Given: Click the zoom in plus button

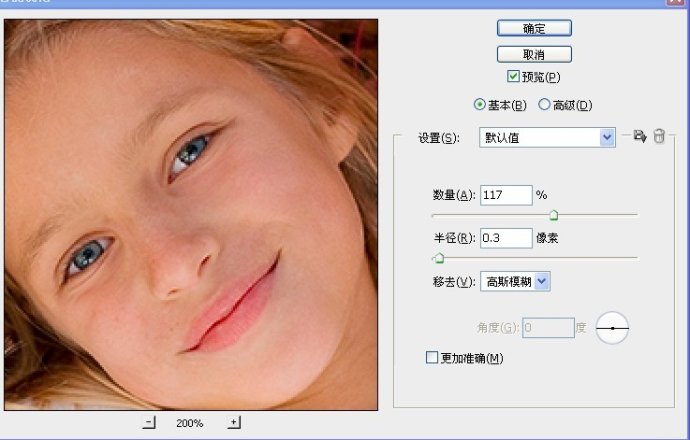Looking at the screenshot, I should [234, 423].
